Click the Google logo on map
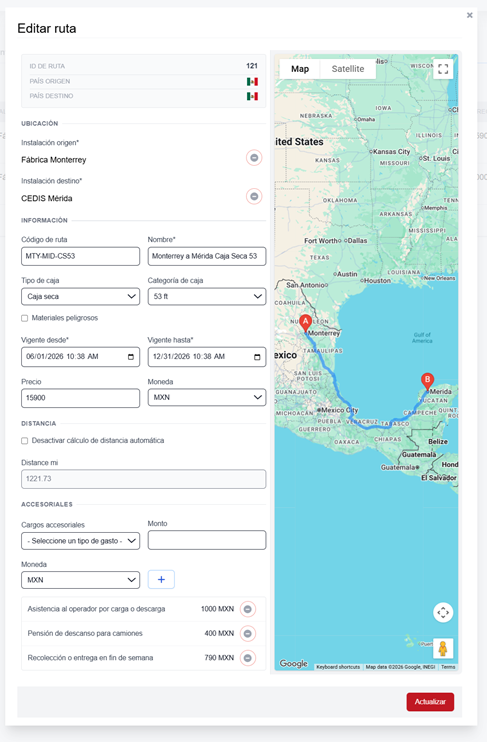This screenshot has height=742, width=487. [x=293, y=663]
